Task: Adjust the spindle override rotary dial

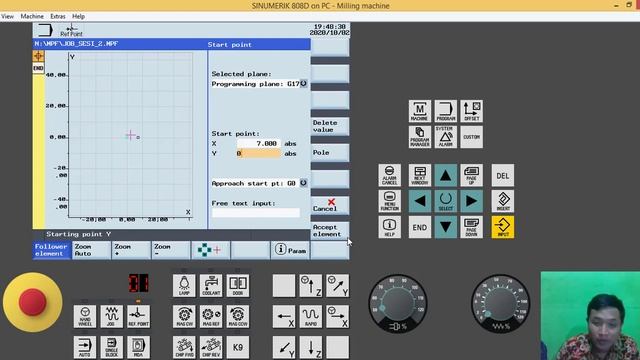Action: pos(398,304)
